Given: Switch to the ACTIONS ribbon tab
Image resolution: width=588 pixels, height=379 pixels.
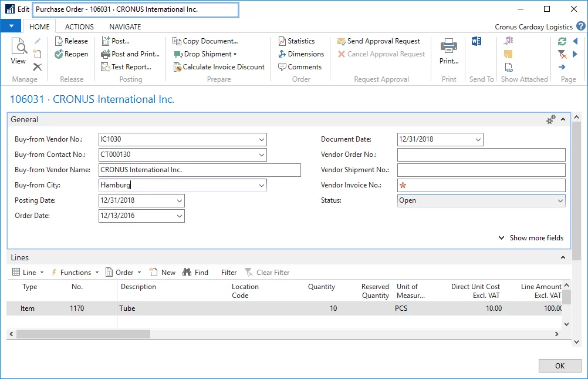Looking at the screenshot, I should [x=79, y=27].
